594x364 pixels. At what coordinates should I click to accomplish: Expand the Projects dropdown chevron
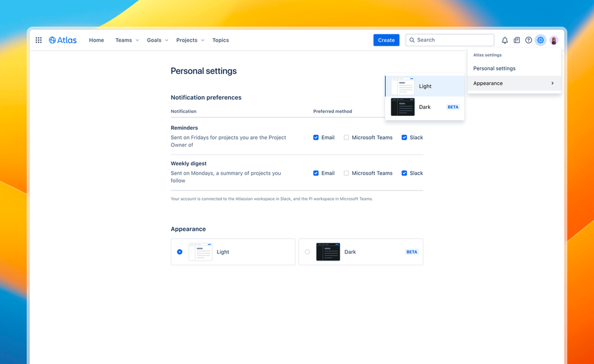203,40
